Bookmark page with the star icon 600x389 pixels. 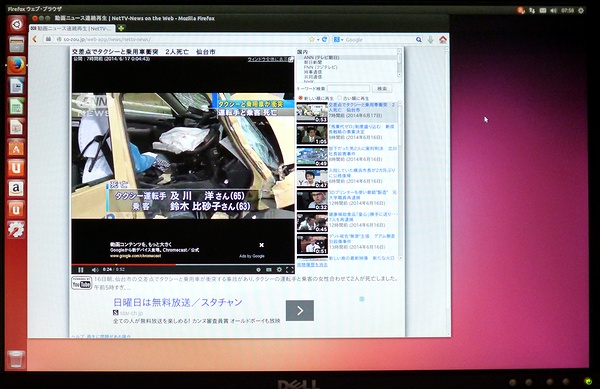click(x=311, y=39)
